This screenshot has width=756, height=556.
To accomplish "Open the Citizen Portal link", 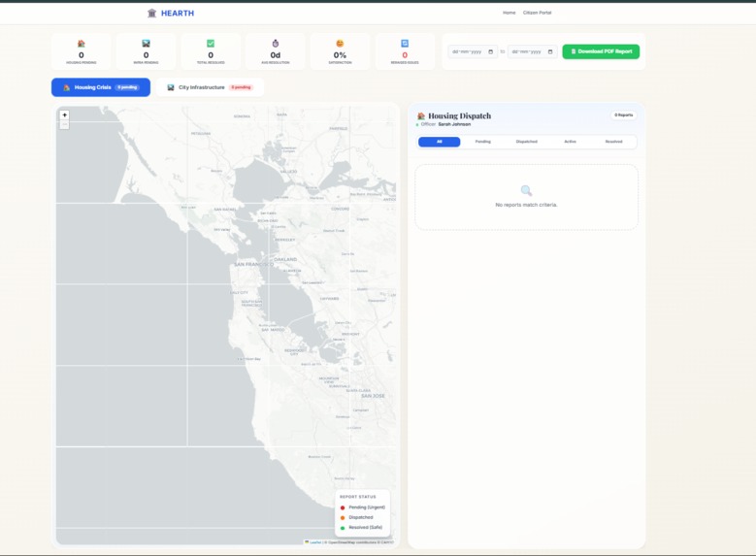I will coord(537,13).
